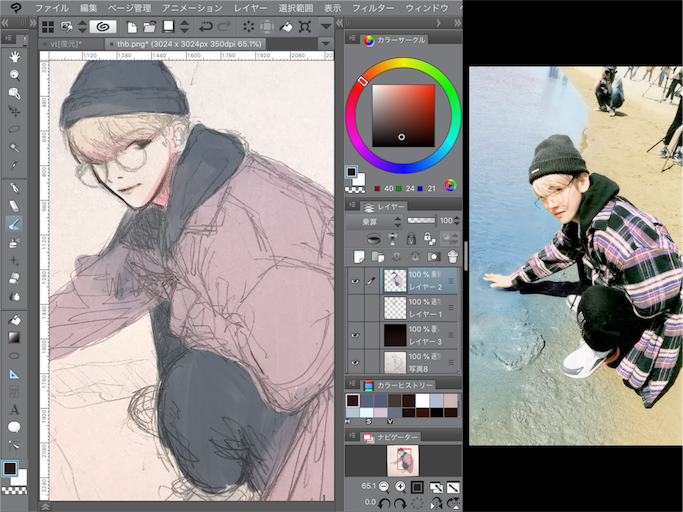
Task: Click the Navigator canvas thumbnail
Action: click(403, 461)
